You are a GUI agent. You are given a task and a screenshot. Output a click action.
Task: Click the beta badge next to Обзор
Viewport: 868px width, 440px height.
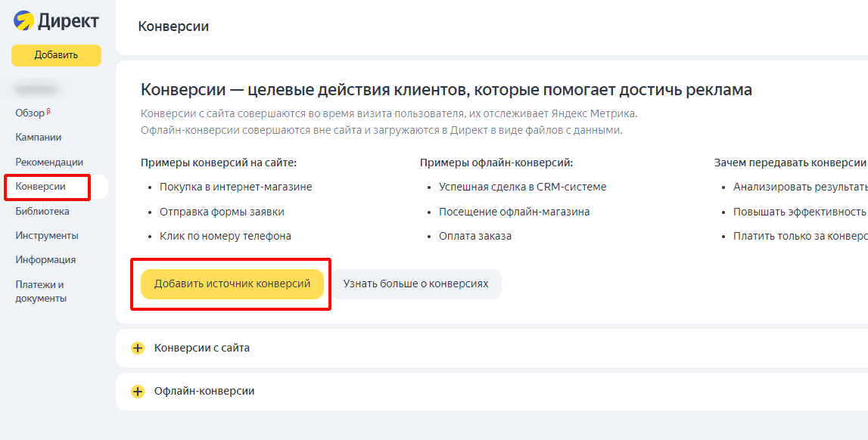[x=48, y=111]
